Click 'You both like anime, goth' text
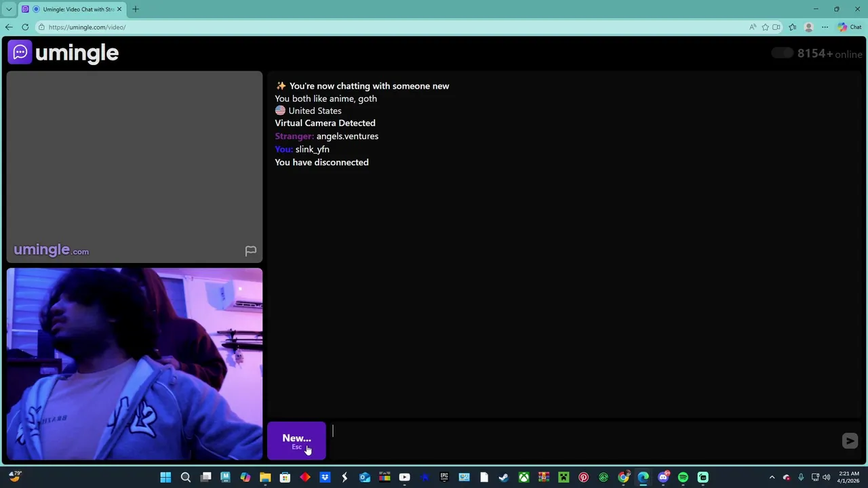868x488 pixels. (x=325, y=98)
